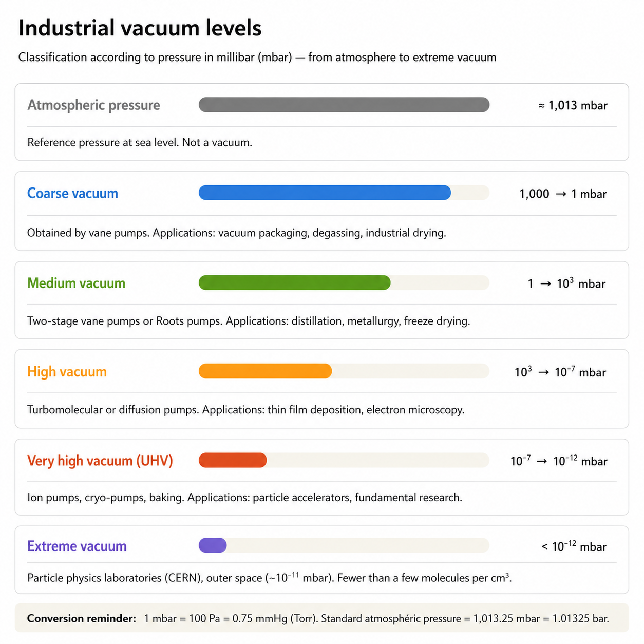644x644 pixels.
Task: Open the Very high vacuum (UHV) heading
Action: coord(100,461)
